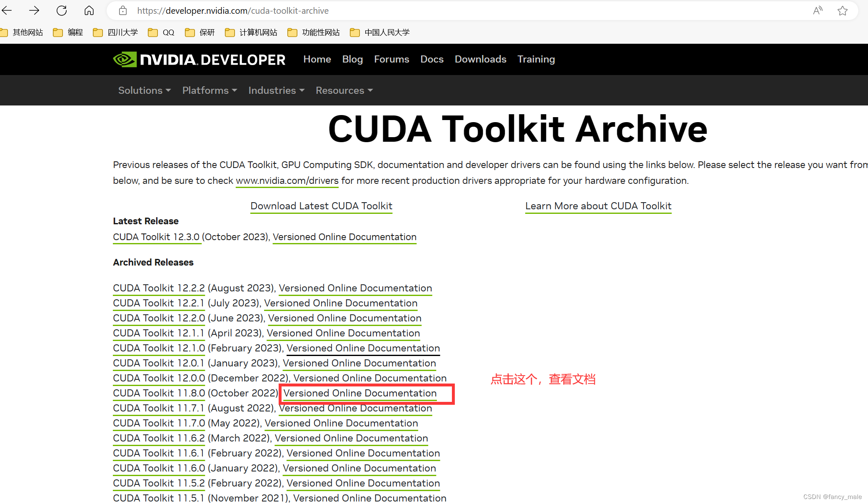Click the browser forward arrow
Screen dimensions: 868x504
point(34,10)
